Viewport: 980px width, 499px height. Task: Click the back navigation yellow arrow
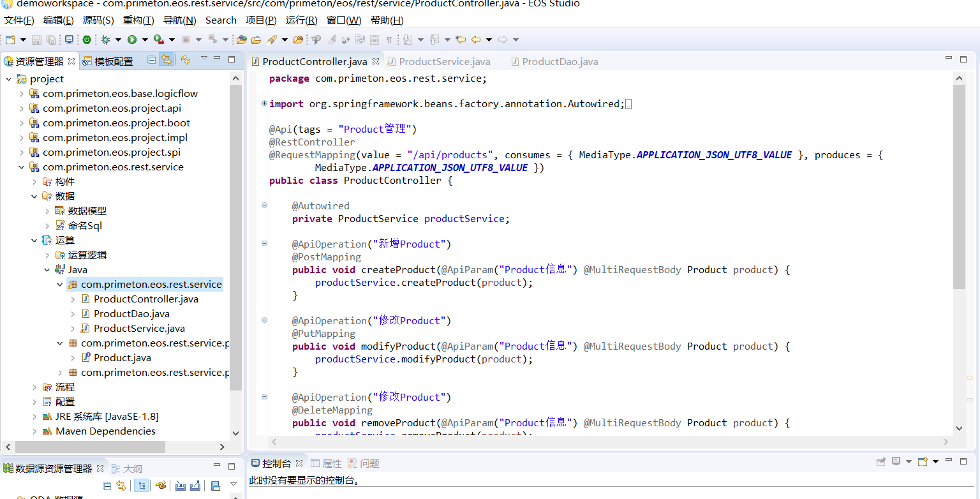tap(475, 40)
